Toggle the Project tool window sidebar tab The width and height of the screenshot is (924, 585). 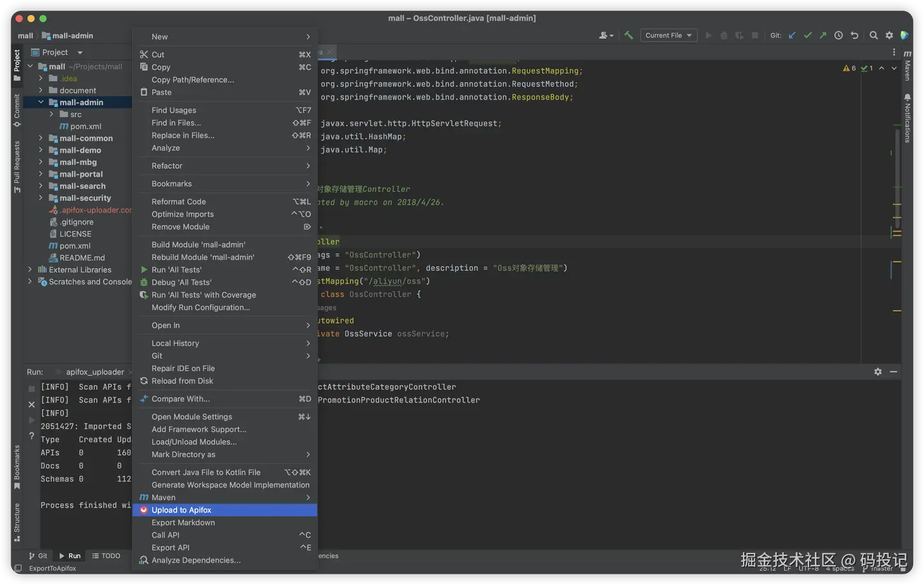coord(17,65)
